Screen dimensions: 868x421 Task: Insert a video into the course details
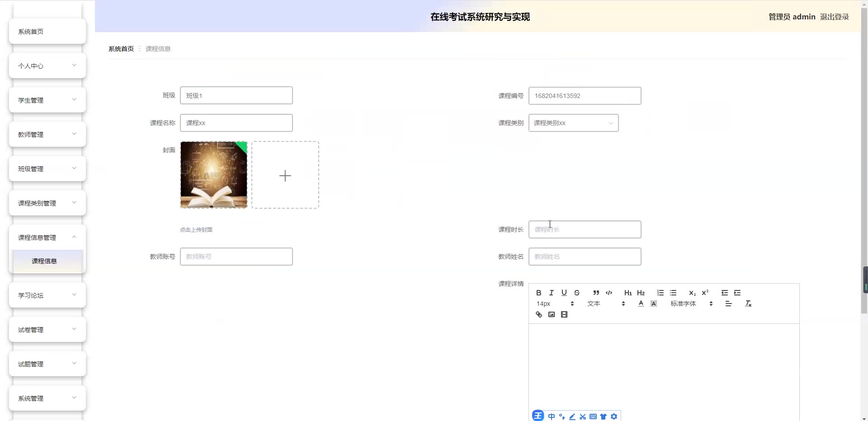pos(564,314)
